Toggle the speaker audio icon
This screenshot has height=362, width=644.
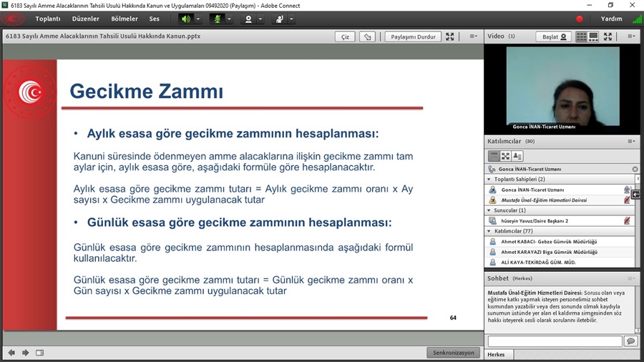[186, 19]
